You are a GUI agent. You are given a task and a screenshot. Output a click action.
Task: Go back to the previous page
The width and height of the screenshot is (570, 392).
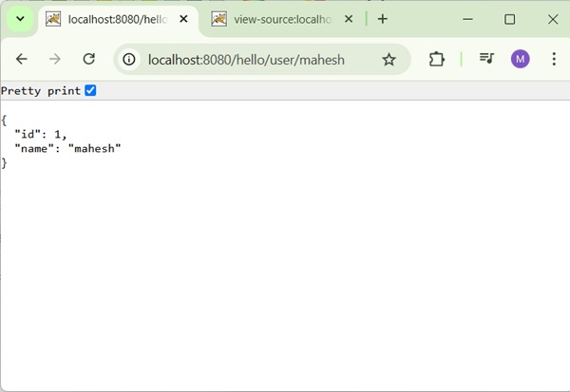coord(22,59)
